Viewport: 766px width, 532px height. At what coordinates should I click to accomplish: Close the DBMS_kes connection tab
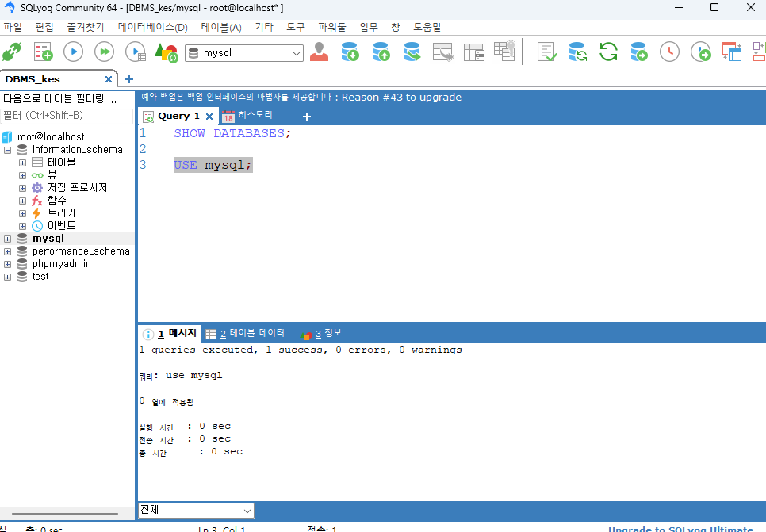pos(109,79)
